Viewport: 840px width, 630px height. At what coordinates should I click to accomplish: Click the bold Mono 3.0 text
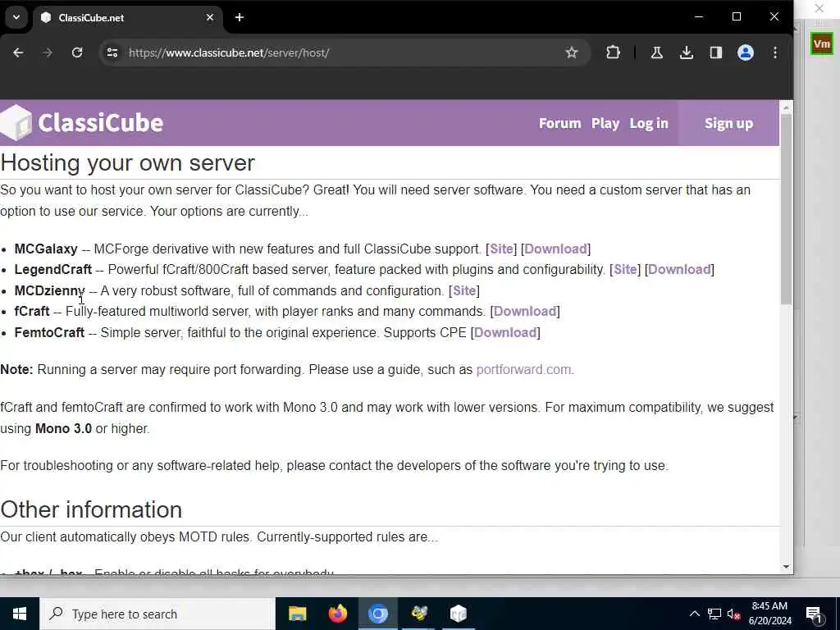pyautogui.click(x=63, y=428)
